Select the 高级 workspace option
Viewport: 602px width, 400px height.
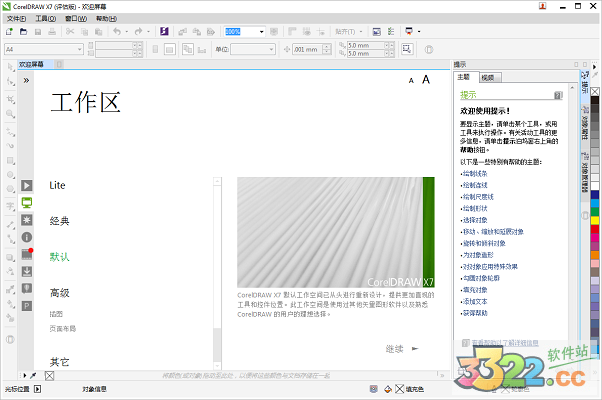pyautogui.click(x=60, y=293)
